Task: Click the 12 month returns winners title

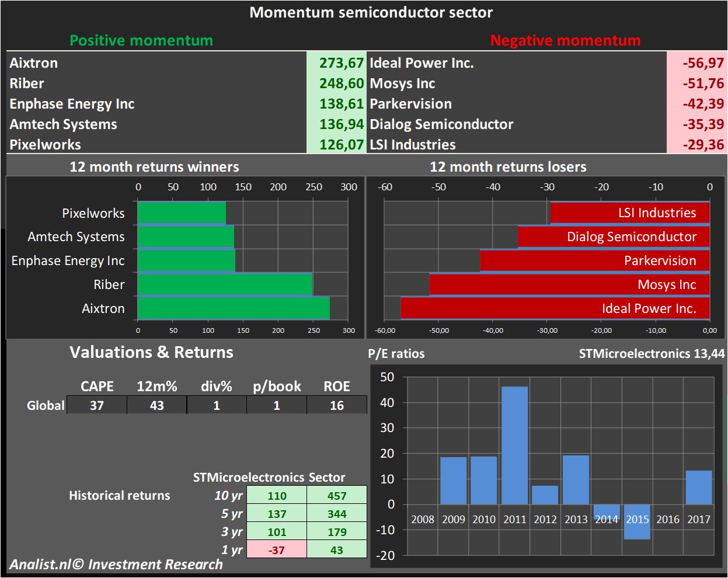Action: (x=154, y=167)
